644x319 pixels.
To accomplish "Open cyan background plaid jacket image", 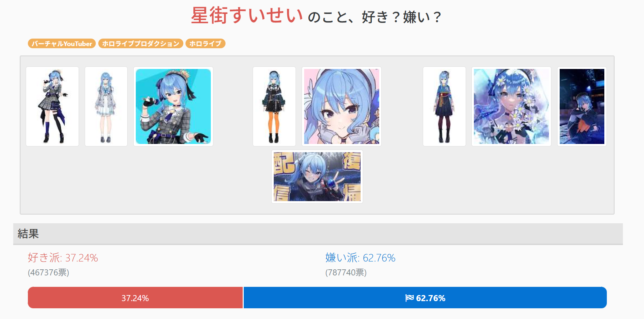I will [173, 106].
